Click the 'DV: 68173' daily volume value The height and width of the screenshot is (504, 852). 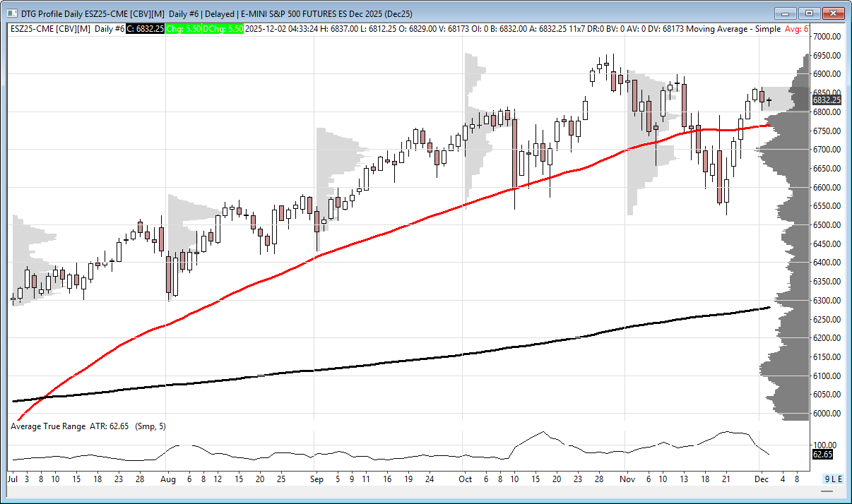click(665, 29)
